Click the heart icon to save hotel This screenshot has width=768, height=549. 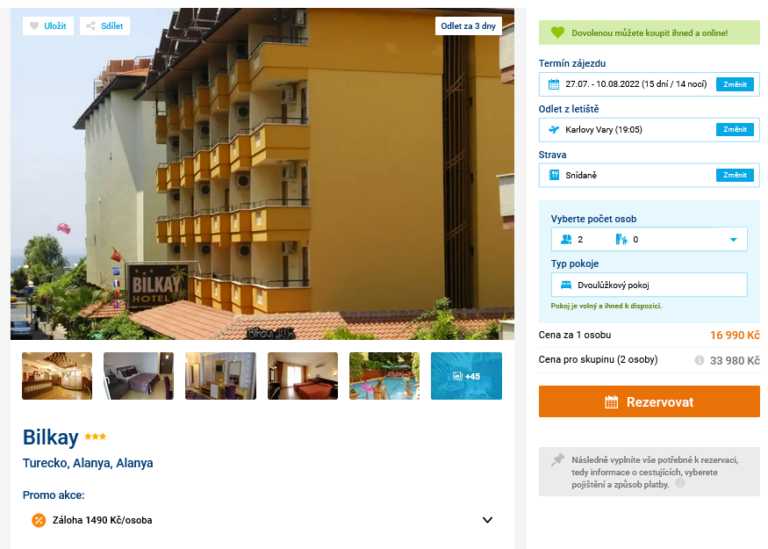coord(34,26)
